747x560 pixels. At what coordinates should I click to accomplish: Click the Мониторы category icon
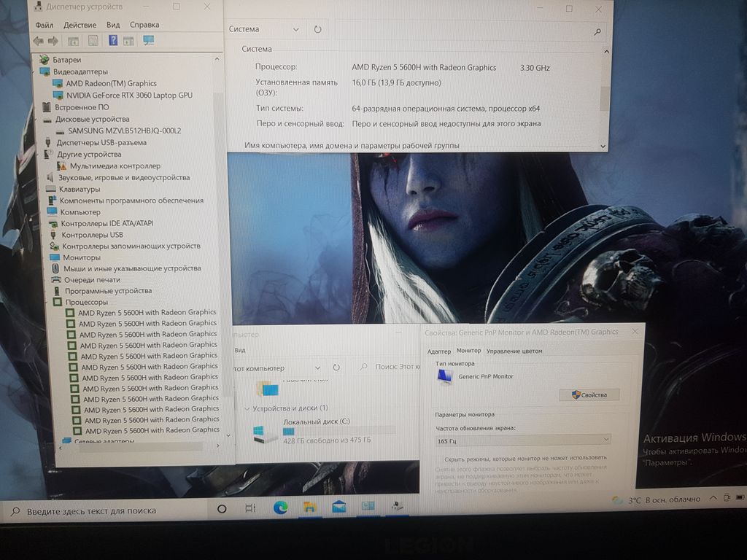coord(55,257)
